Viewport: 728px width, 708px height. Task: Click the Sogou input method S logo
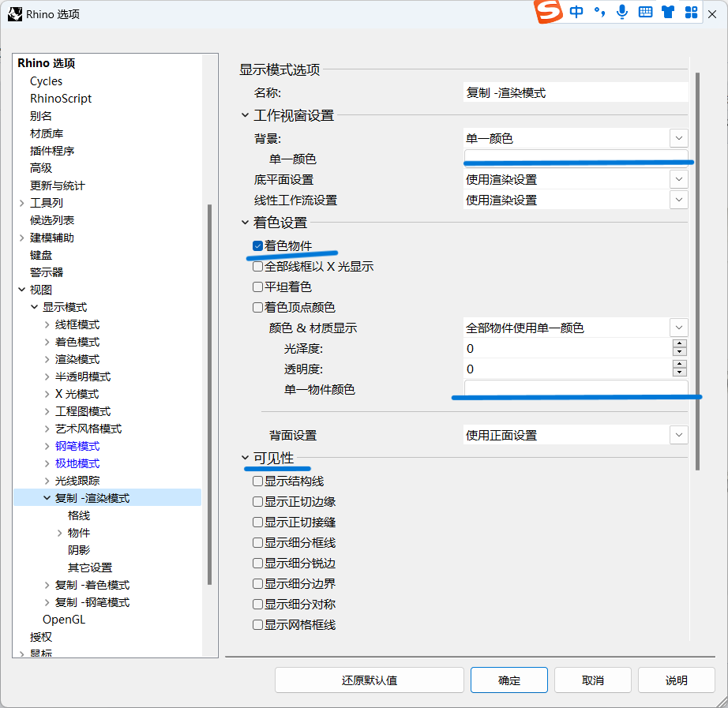548,11
